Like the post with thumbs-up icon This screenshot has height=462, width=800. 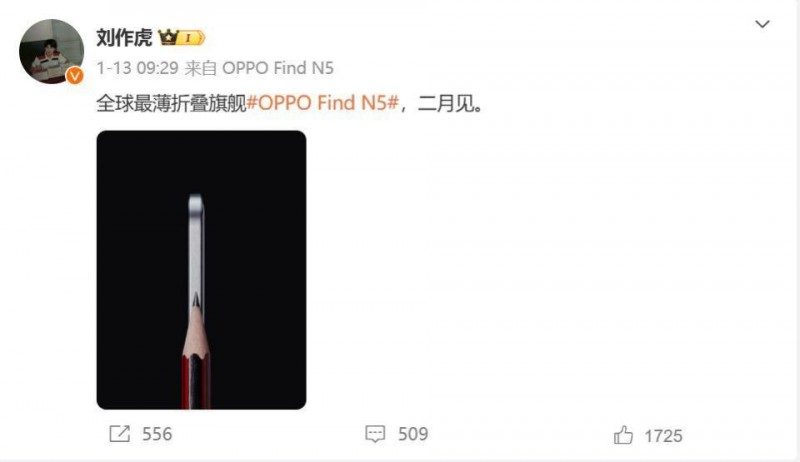coord(623,435)
